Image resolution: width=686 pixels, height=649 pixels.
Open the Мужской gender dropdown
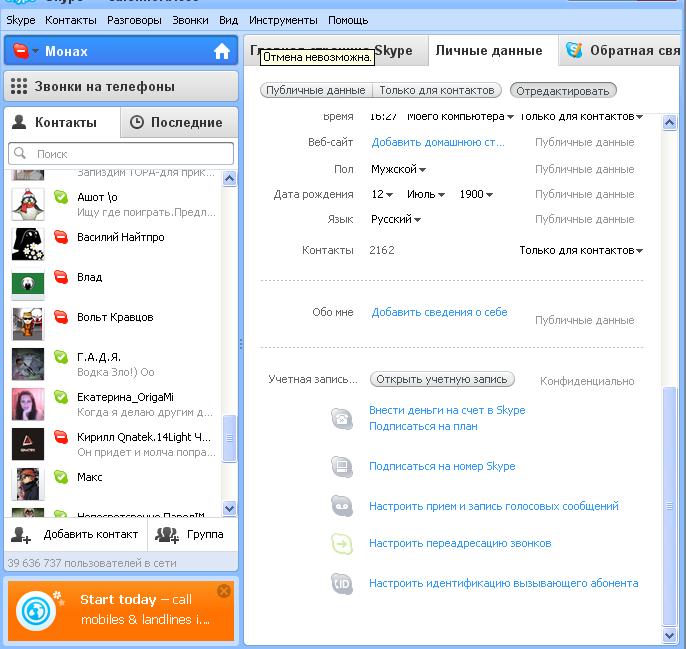pos(398,169)
